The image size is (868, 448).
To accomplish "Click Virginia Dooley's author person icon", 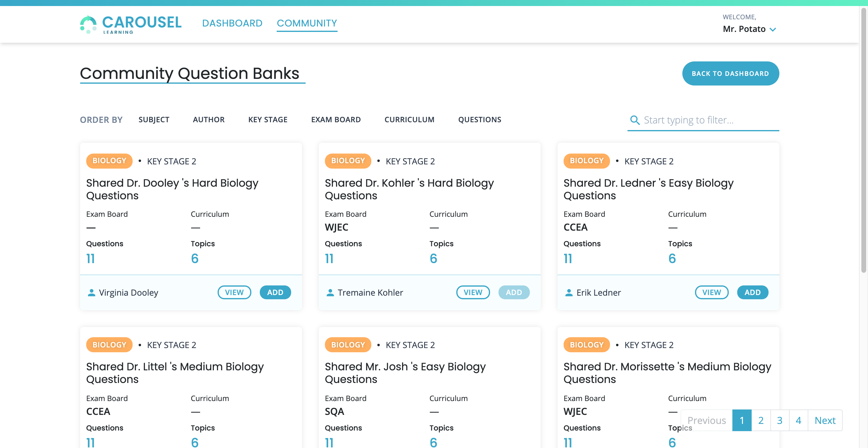I will point(91,293).
